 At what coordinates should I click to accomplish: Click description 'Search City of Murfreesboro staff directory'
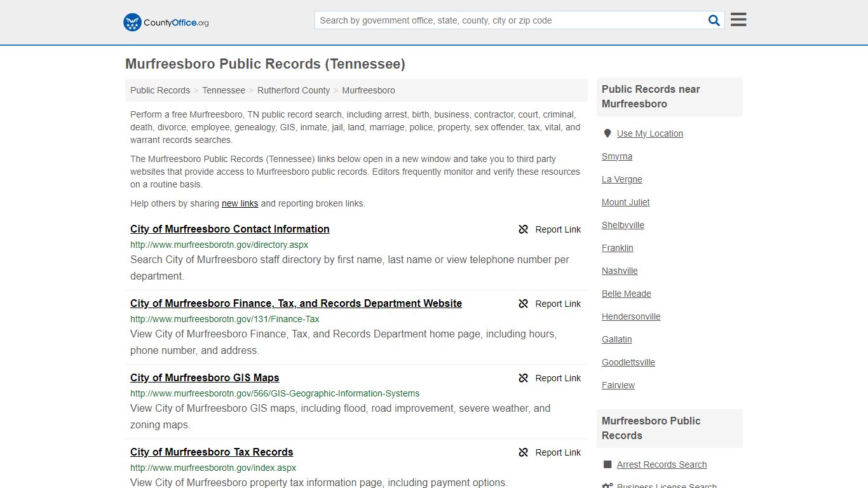coord(349,268)
